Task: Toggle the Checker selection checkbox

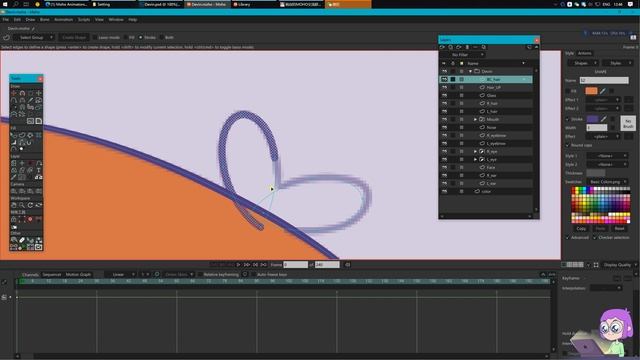Action: pyautogui.click(x=595, y=238)
